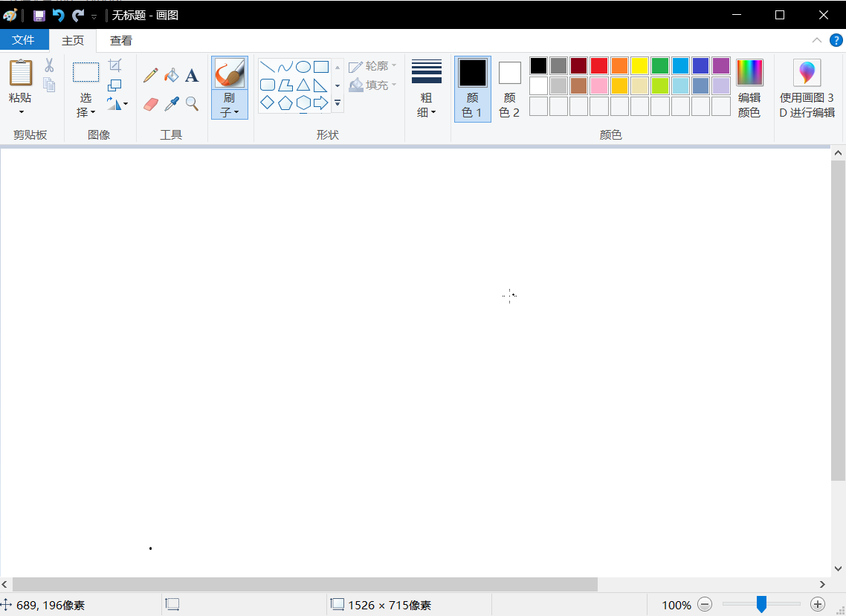Activate Color 2 (颜色 2) selector
Screen dimensions: 846x616
coord(509,89)
